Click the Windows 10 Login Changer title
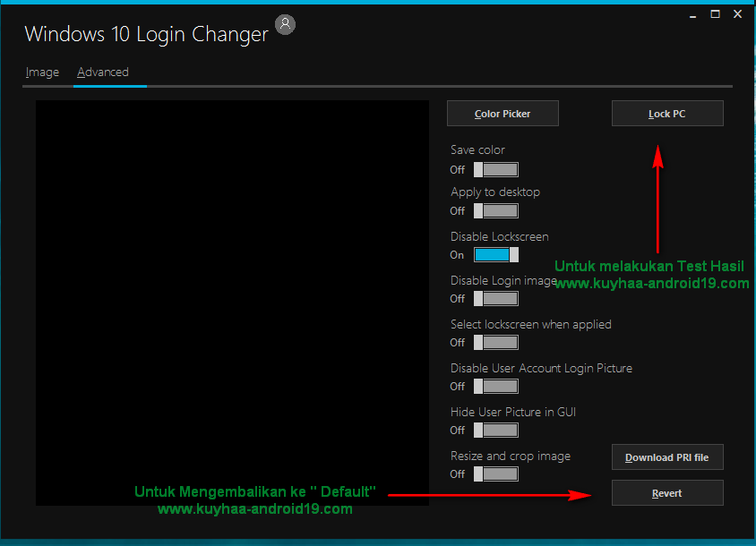Screen dimensions: 756x546 click(x=147, y=34)
